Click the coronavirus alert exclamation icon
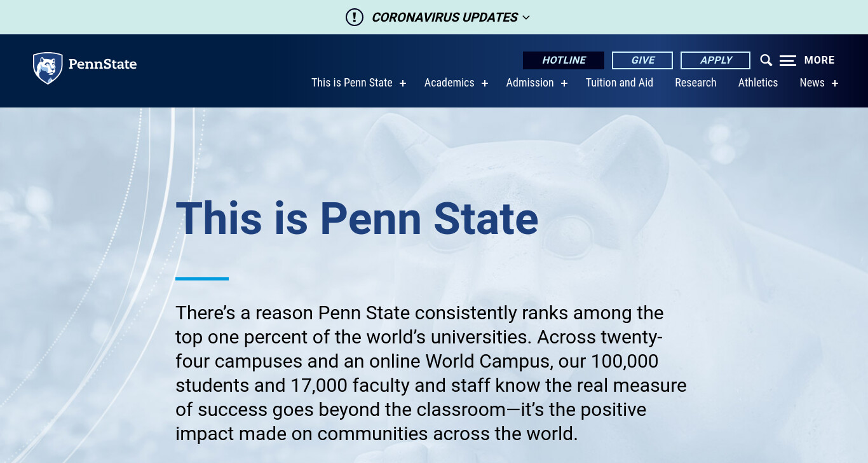 coord(355,17)
